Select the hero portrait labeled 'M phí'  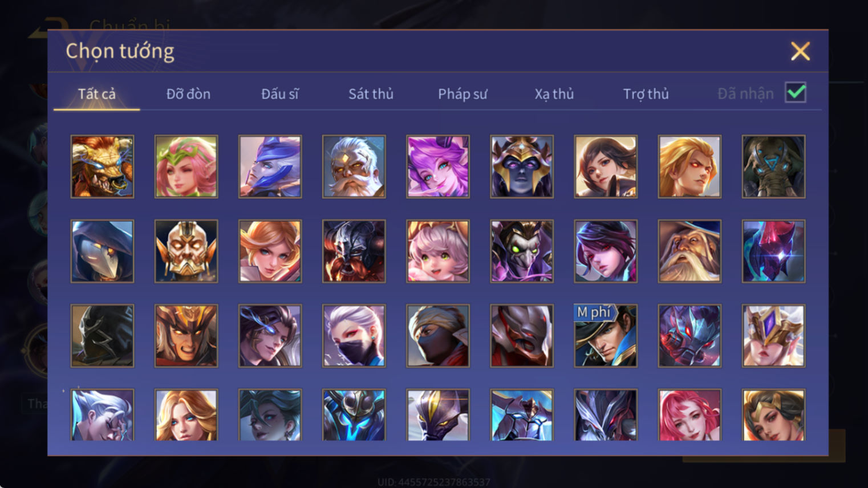tap(606, 336)
